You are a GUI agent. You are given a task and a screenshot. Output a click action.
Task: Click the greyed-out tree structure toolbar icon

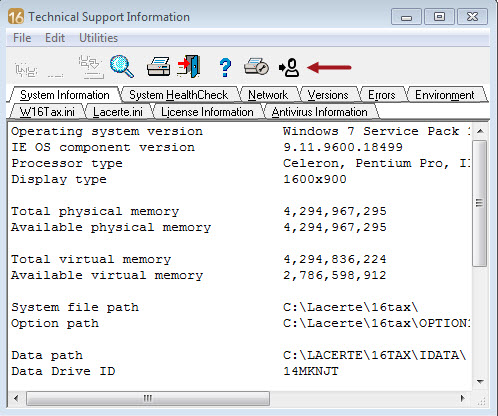coord(26,70)
